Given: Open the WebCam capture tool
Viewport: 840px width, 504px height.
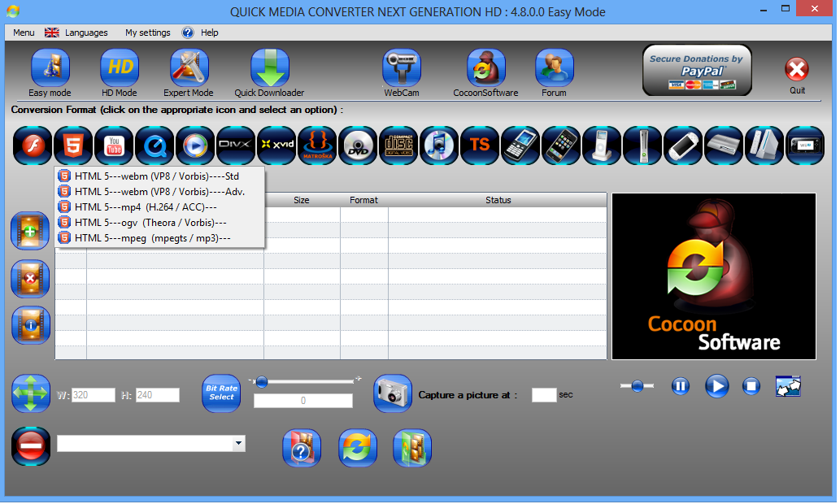Looking at the screenshot, I should point(401,67).
